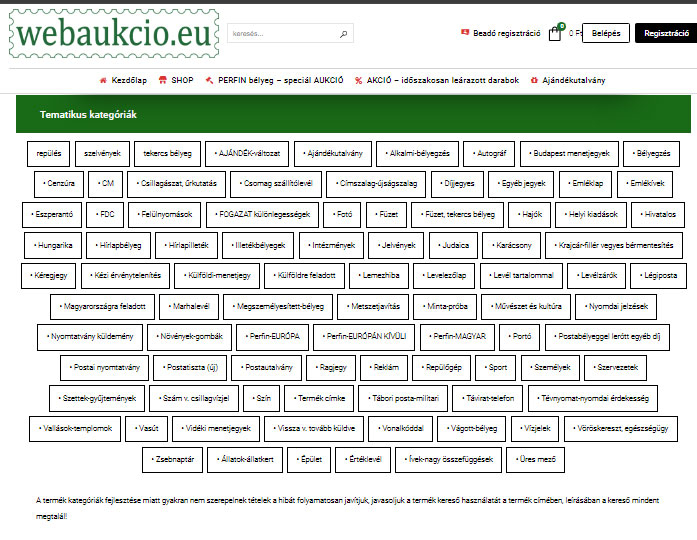Open the Eszperantó category
Viewport: 697px width, 540px height.
(x=52, y=215)
